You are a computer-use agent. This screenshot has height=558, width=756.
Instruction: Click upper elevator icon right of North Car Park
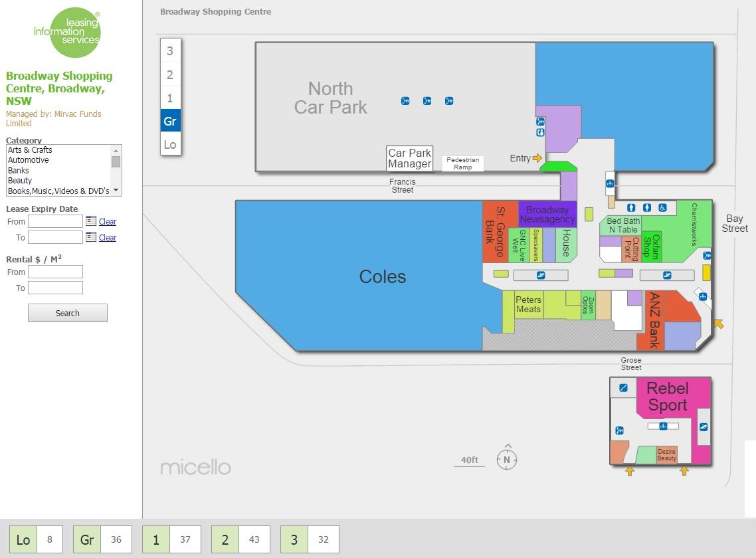541,122
